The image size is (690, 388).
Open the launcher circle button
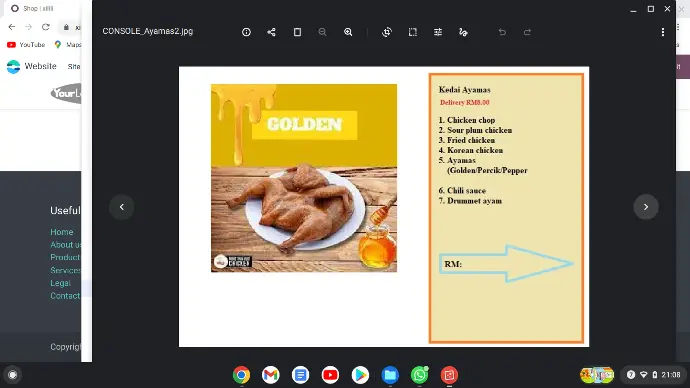tap(13, 375)
